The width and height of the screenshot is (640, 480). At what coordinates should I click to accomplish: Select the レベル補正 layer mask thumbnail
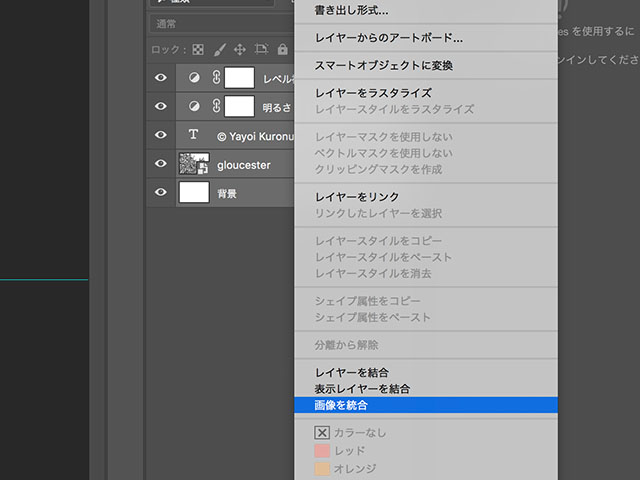click(240, 78)
